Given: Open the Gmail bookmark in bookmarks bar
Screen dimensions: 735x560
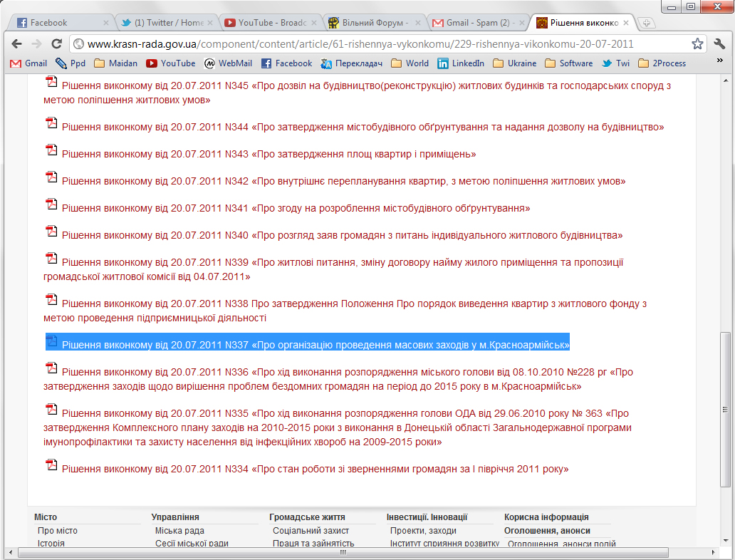Looking at the screenshot, I should [x=28, y=63].
